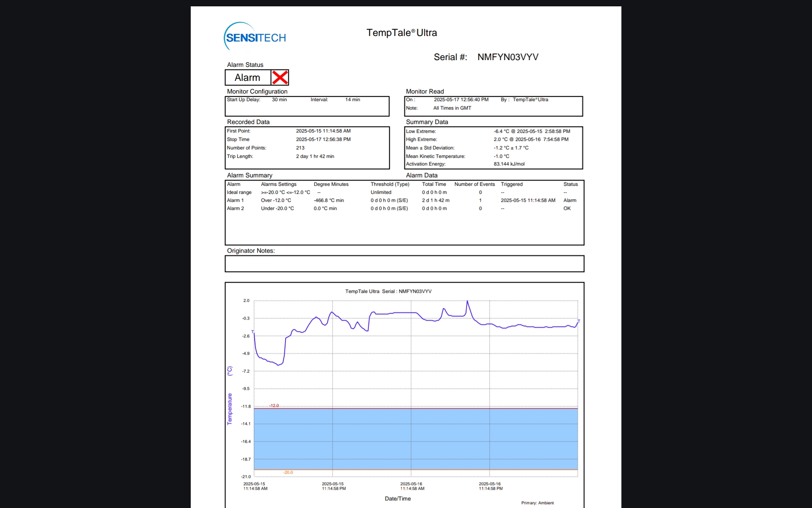This screenshot has width=812, height=508.
Task: Select serial number NMFYN03VYYV in header
Action: [x=507, y=57]
